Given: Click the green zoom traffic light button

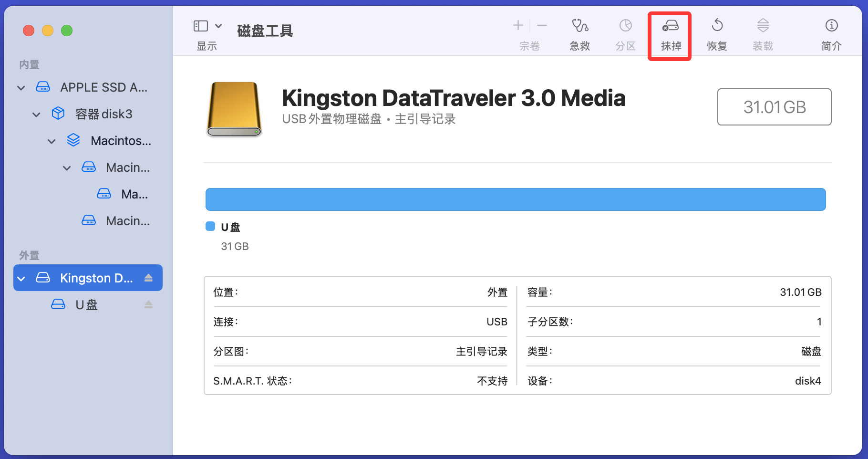Looking at the screenshot, I should click(x=67, y=30).
